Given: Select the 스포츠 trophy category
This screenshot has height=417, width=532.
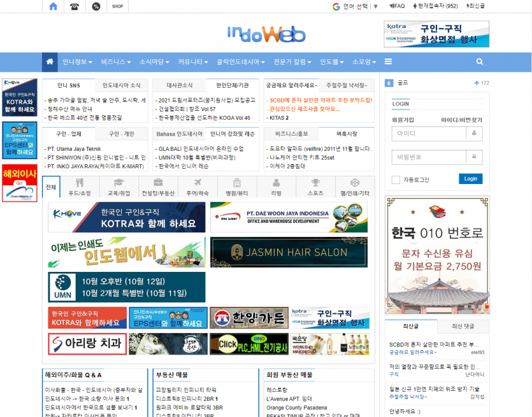Looking at the screenshot, I should 315,187.
